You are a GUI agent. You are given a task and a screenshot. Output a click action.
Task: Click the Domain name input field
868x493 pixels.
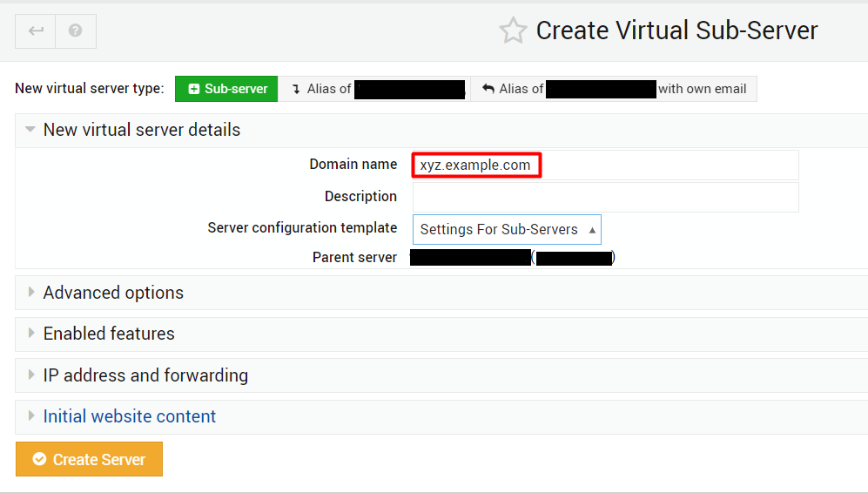[606, 165]
